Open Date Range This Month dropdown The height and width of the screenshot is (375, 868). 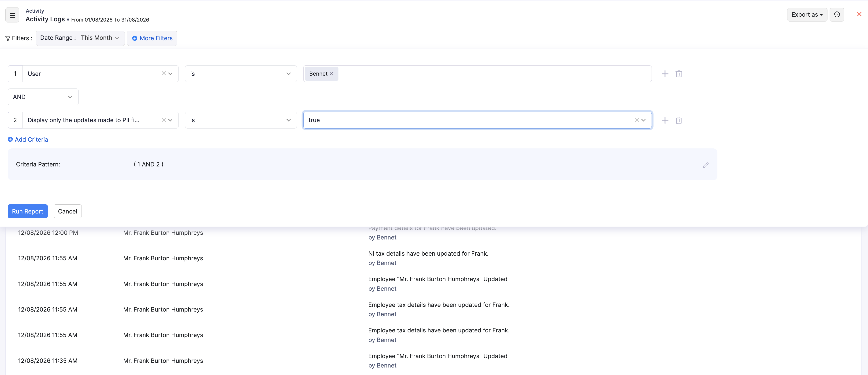pyautogui.click(x=80, y=38)
